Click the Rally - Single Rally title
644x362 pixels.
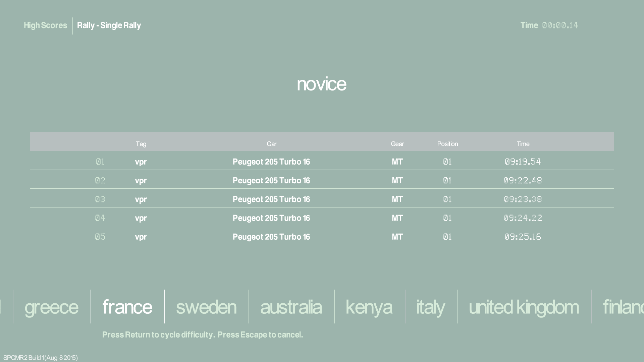pyautogui.click(x=109, y=25)
